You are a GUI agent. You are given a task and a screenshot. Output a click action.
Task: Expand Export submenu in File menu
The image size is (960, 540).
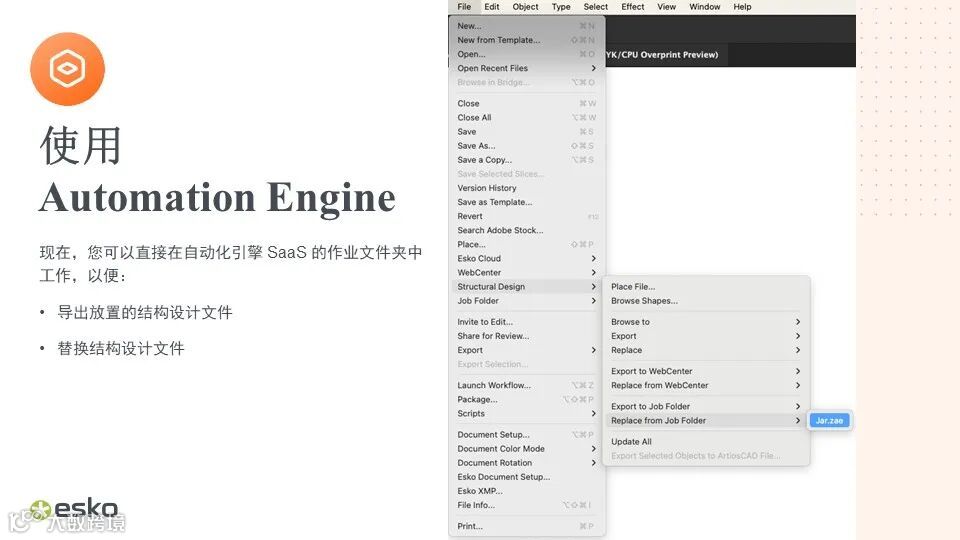tap(527, 350)
